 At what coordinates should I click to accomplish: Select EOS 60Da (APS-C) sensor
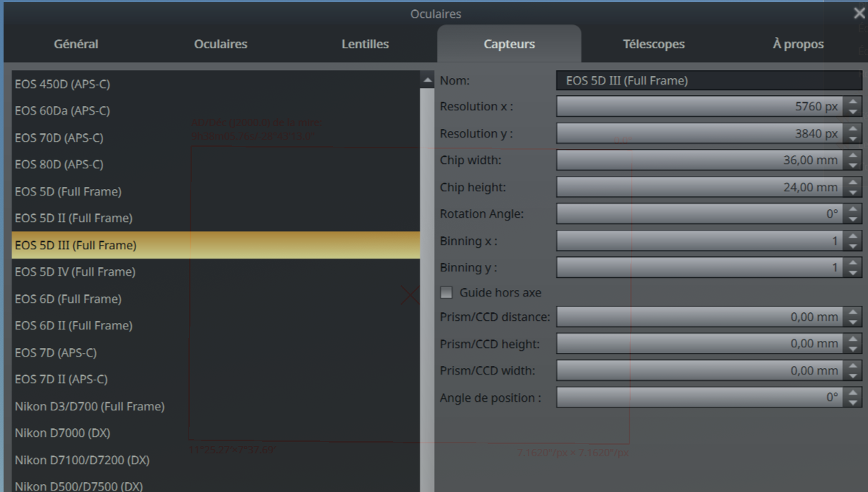coord(216,111)
